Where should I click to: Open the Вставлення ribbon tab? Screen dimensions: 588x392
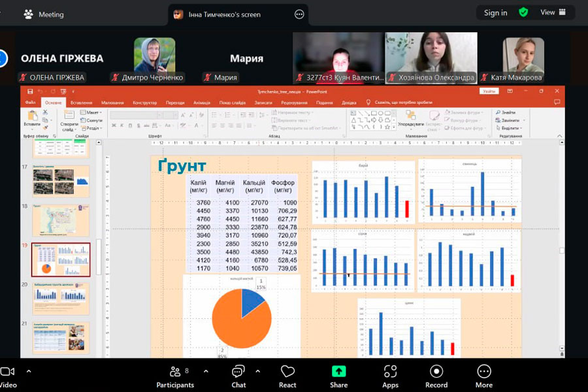[x=81, y=103]
